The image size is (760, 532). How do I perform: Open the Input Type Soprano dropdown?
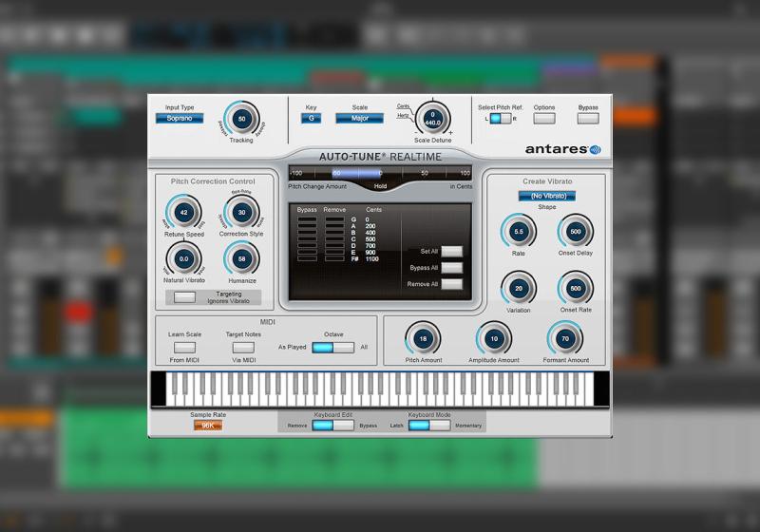click(x=180, y=119)
